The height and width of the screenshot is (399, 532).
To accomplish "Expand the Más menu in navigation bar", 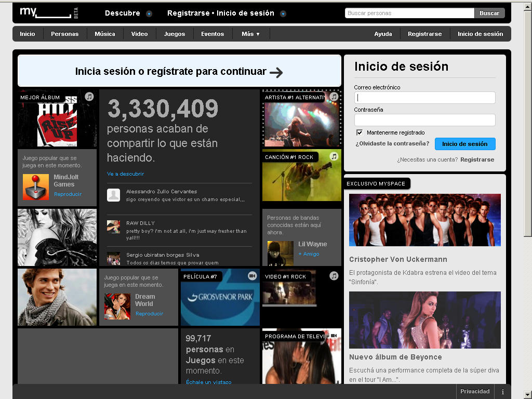I will point(251,34).
